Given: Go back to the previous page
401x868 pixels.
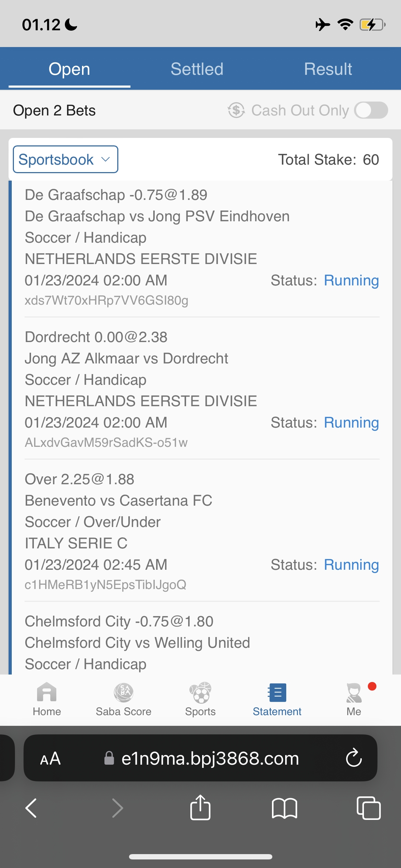Looking at the screenshot, I should pos(31,808).
